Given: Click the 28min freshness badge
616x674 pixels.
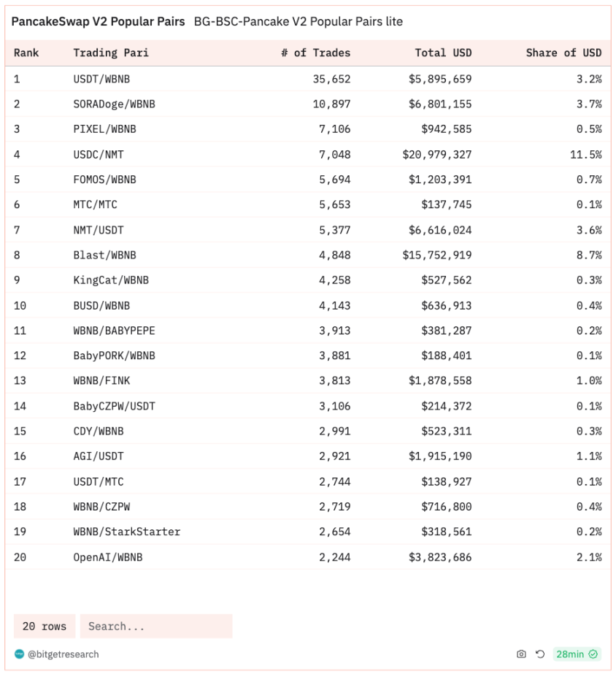Looking at the screenshot, I should 577,654.
